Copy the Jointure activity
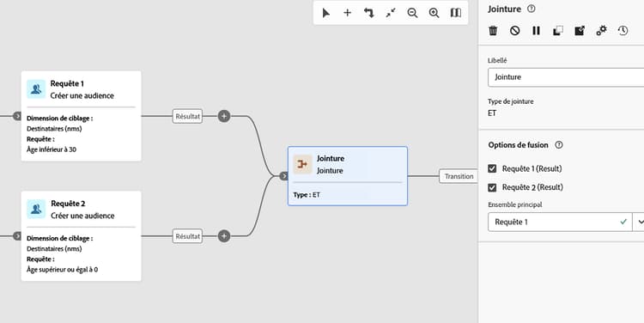Screen dimensions: 644x323 point(558,30)
